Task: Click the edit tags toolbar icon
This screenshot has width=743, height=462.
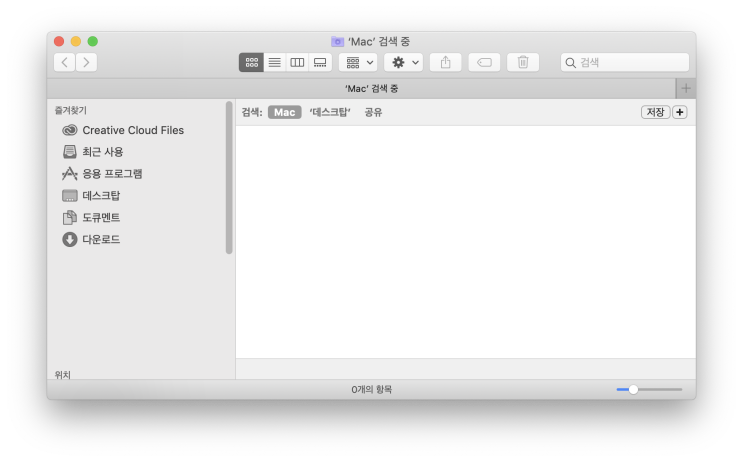Action: [x=484, y=62]
